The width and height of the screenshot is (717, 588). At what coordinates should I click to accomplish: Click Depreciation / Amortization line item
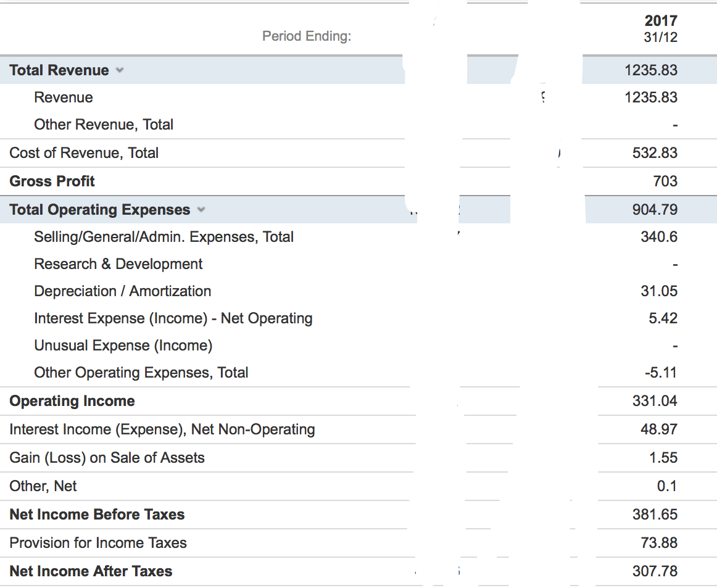(122, 291)
